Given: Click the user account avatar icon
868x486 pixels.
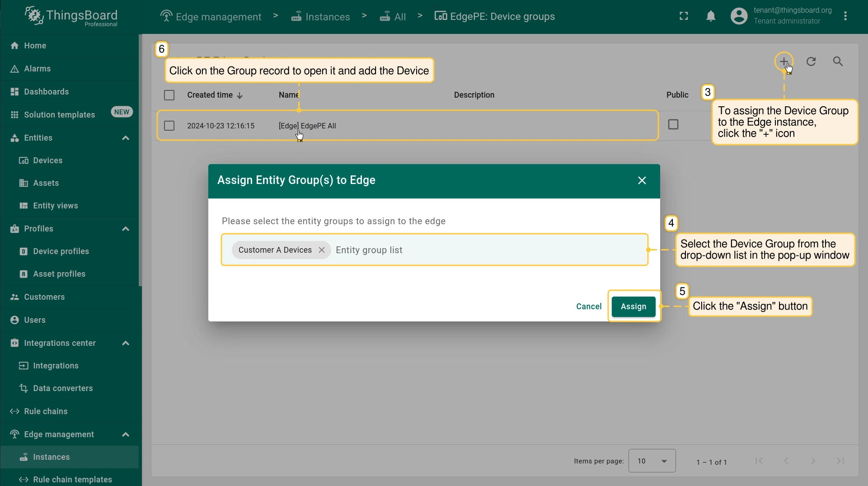Looking at the screenshot, I should (x=739, y=16).
